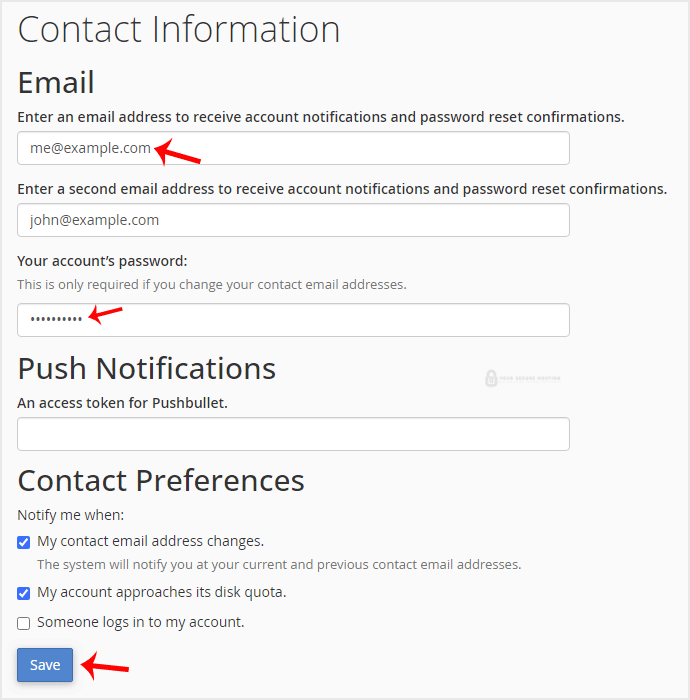Click the 'Contact Information' page heading

pos(179,30)
